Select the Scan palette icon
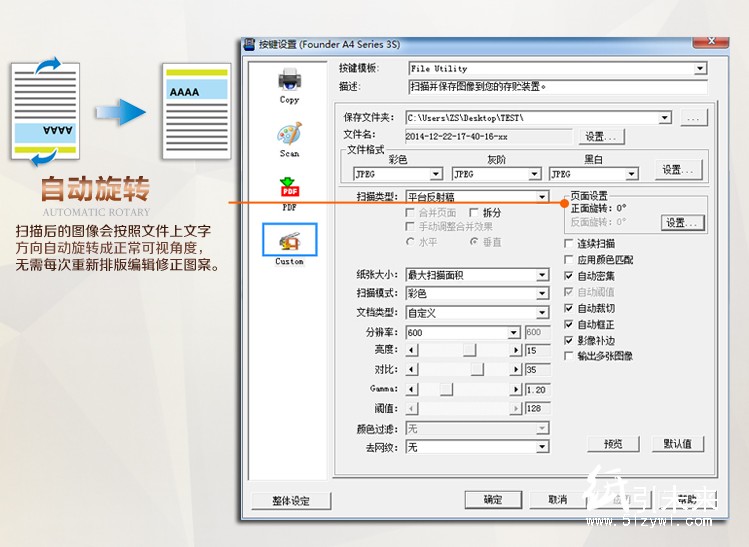 (x=289, y=134)
